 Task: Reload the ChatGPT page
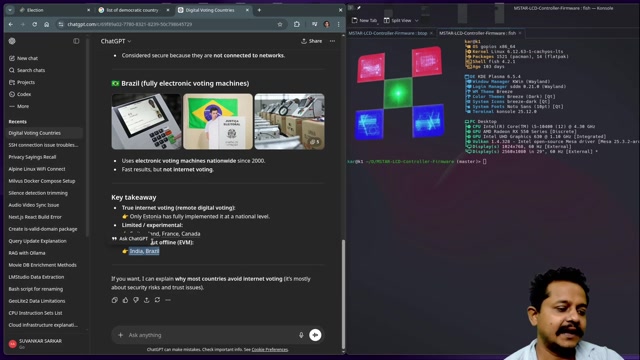point(34,24)
